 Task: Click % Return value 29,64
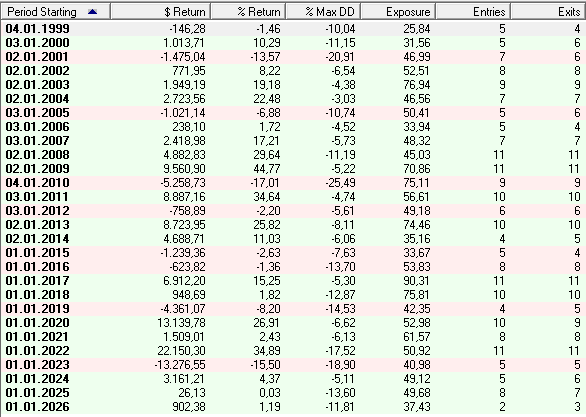pos(267,155)
